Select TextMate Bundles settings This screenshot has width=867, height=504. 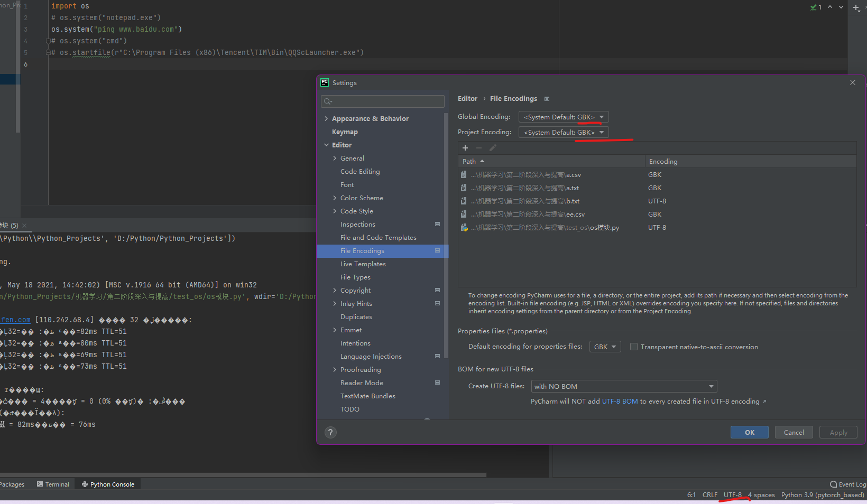[x=368, y=396]
